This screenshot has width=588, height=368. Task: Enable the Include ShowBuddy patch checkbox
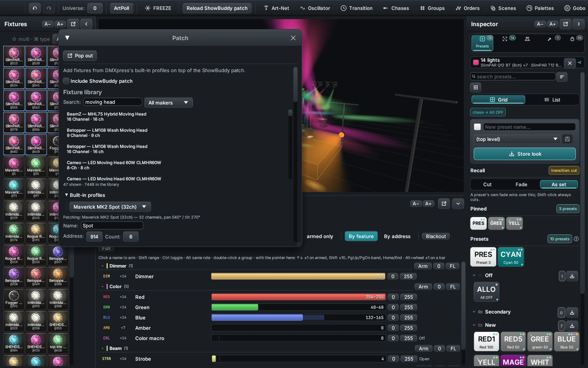click(x=66, y=81)
